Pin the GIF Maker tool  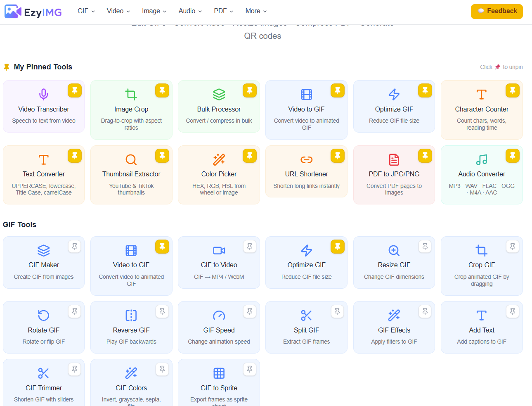[75, 247]
